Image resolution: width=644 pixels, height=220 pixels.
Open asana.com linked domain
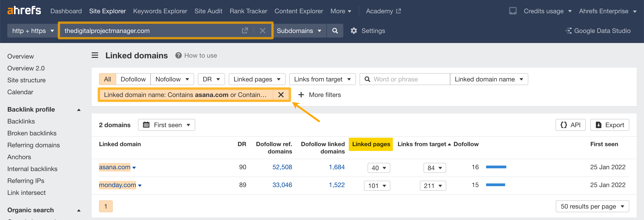pyautogui.click(x=115, y=167)
